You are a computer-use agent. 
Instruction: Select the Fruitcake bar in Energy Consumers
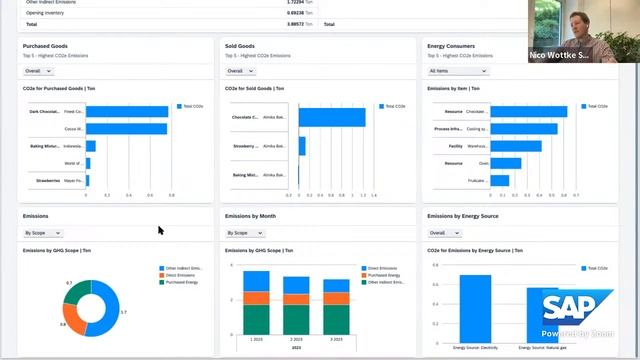[500, 180]
